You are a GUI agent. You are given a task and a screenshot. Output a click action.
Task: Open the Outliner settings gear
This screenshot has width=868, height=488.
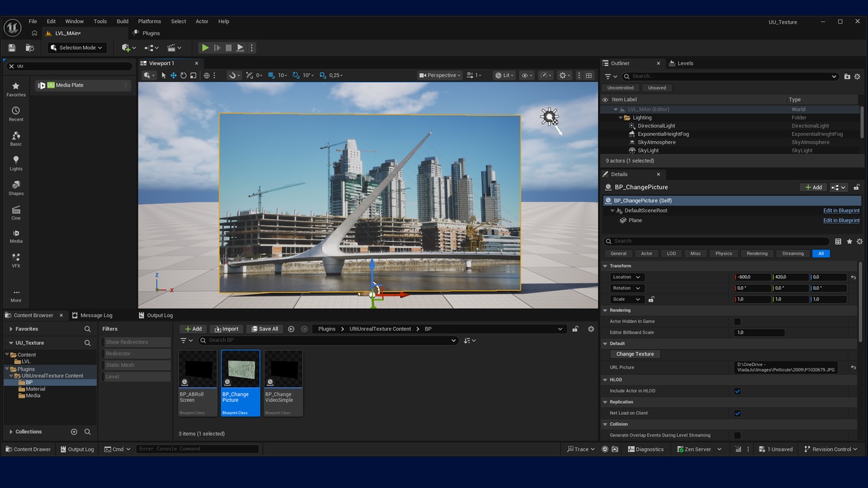coord(857,77)
